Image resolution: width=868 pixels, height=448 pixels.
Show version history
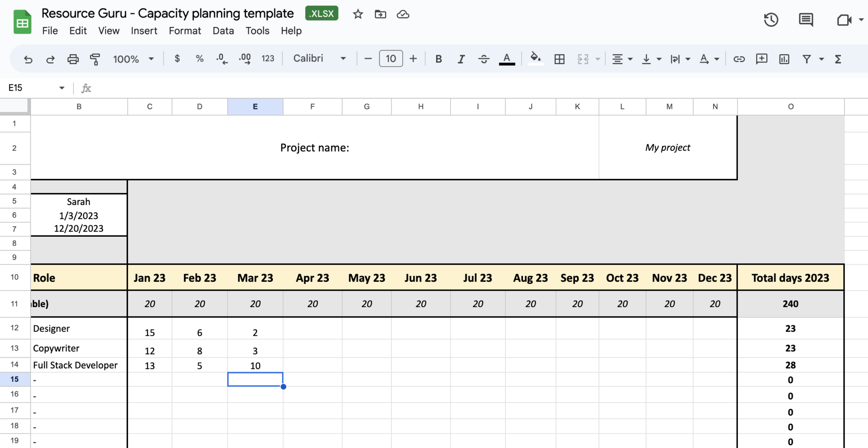pyautogui.click(x=771, y=20)
